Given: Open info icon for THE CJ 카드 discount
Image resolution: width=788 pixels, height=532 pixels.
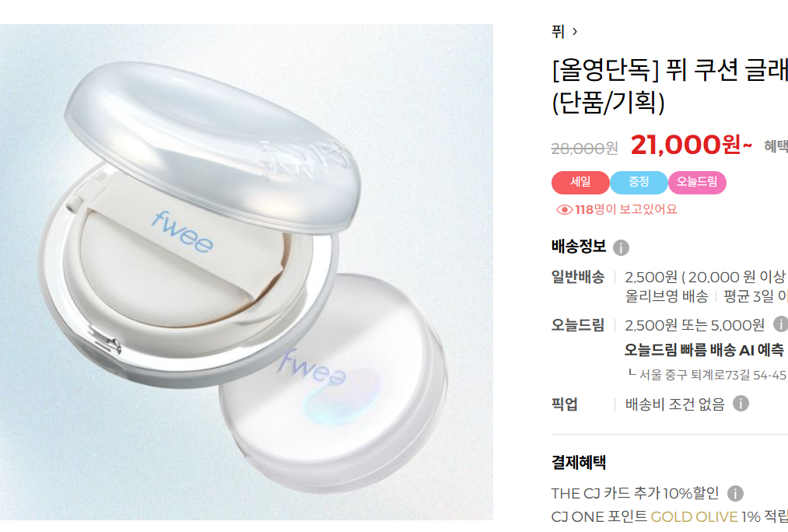Looking at the screenshot, I should tap(735, 493).
